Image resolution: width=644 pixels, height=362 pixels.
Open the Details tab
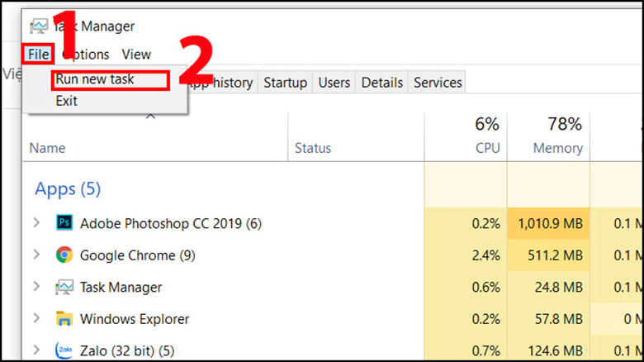tap(382, 83)
